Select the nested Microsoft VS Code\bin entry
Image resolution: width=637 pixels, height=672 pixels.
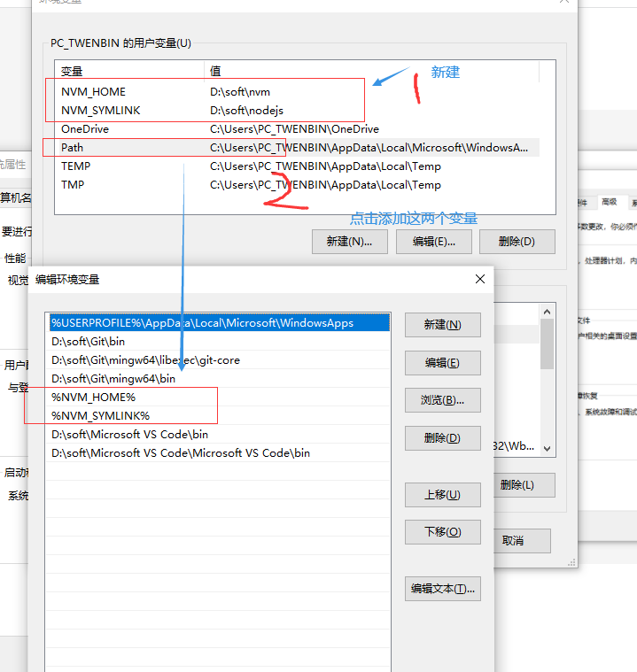click(x=218, y=453)
